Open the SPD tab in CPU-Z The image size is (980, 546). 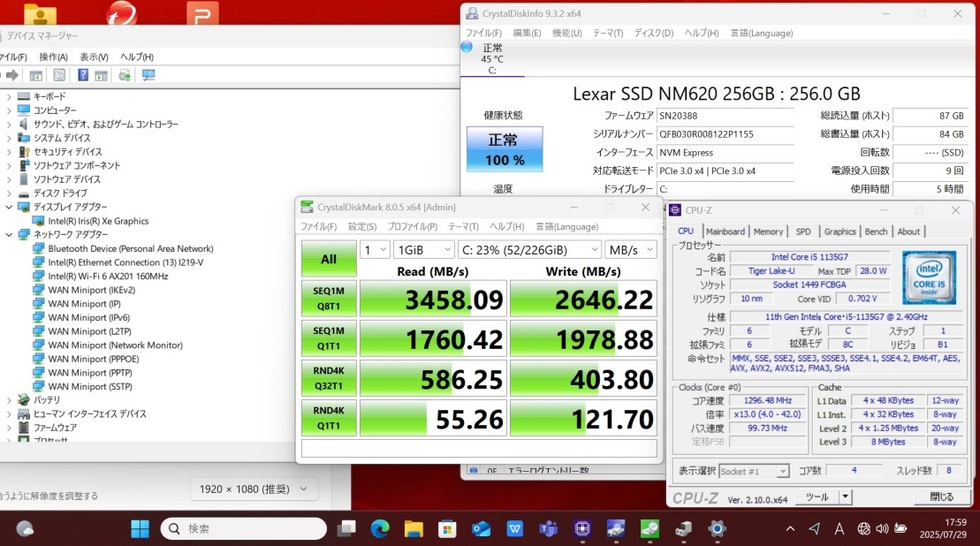click(803, 231)
